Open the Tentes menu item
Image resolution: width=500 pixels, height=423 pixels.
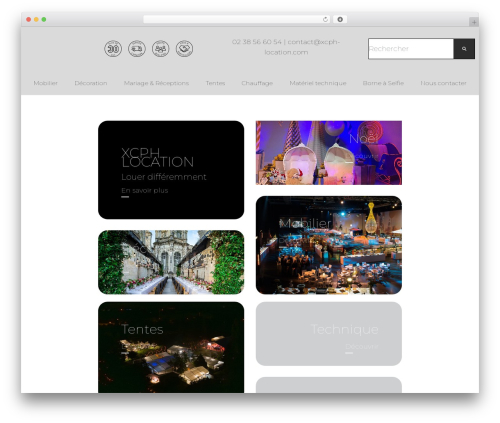pyautogui.click(x=215, y=83)
